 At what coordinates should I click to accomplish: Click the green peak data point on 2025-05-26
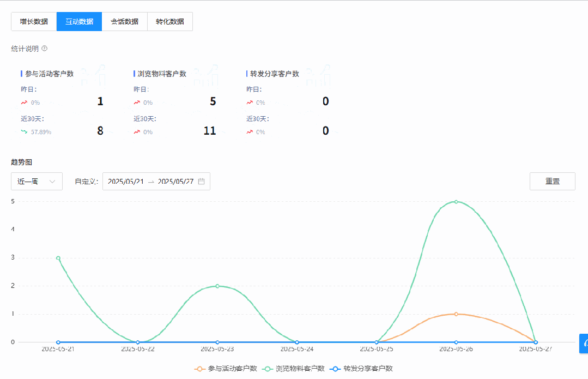coord(456,202)
